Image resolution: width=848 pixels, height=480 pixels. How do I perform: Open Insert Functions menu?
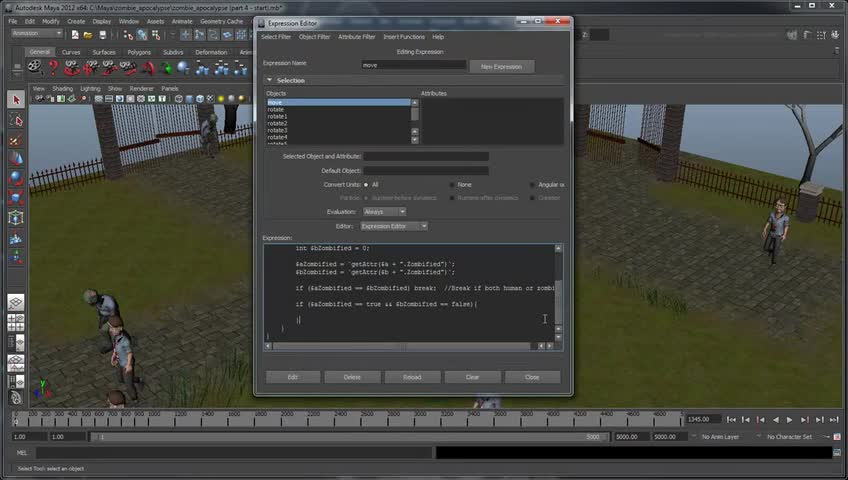[x=403, y=37]
